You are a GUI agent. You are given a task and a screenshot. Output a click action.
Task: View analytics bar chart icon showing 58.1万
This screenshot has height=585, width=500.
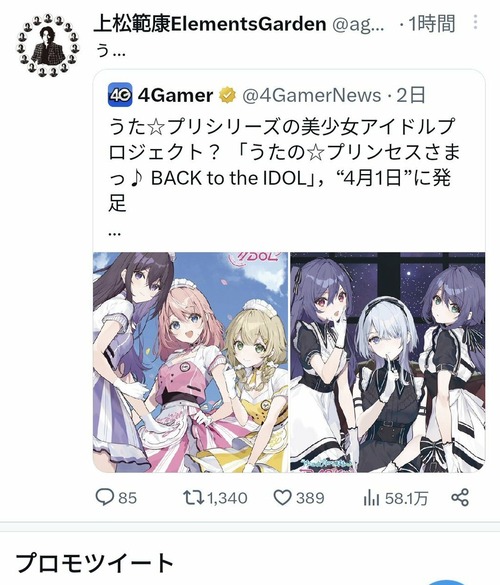tap(371, 498)
